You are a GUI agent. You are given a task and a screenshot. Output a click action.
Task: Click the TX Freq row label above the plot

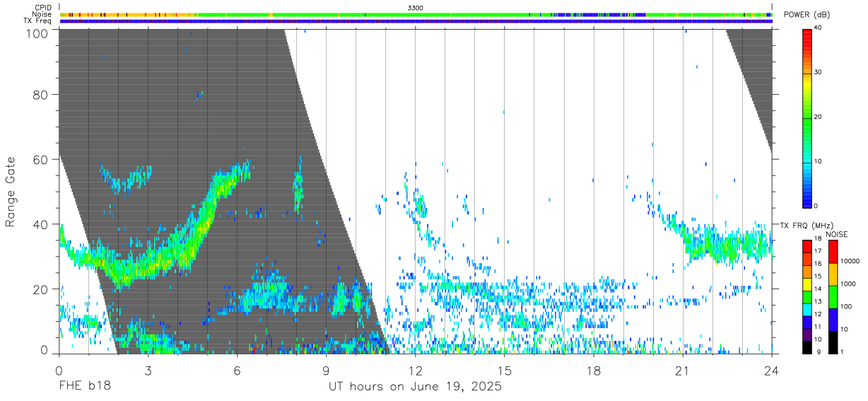(37, 21)
